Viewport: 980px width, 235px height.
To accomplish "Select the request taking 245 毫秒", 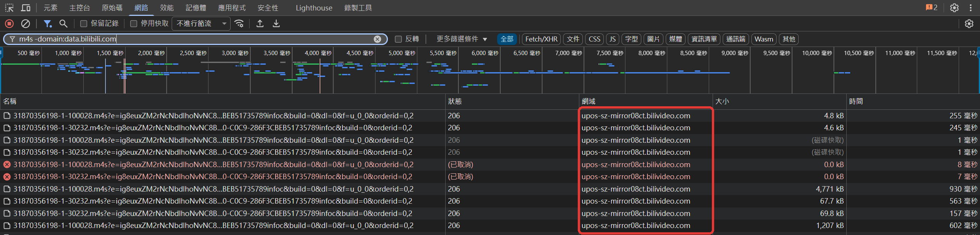I will point(490,128).
